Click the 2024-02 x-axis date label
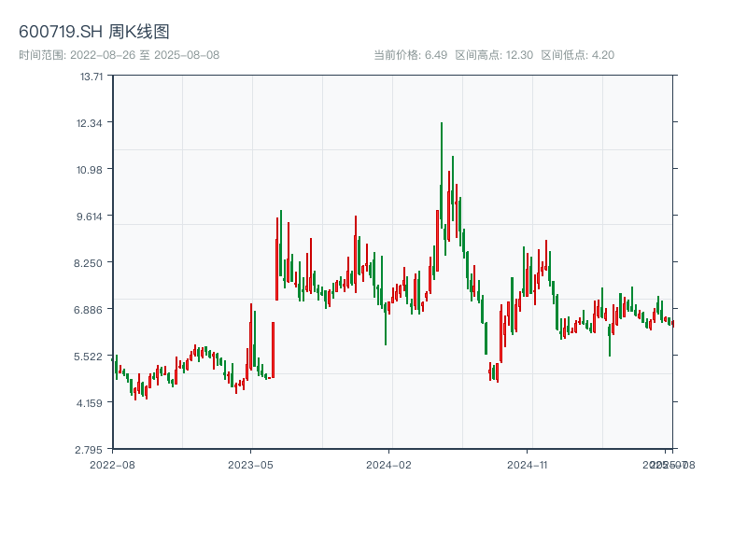The height and width of the screenshot is (560, 747). click(388, 464)
